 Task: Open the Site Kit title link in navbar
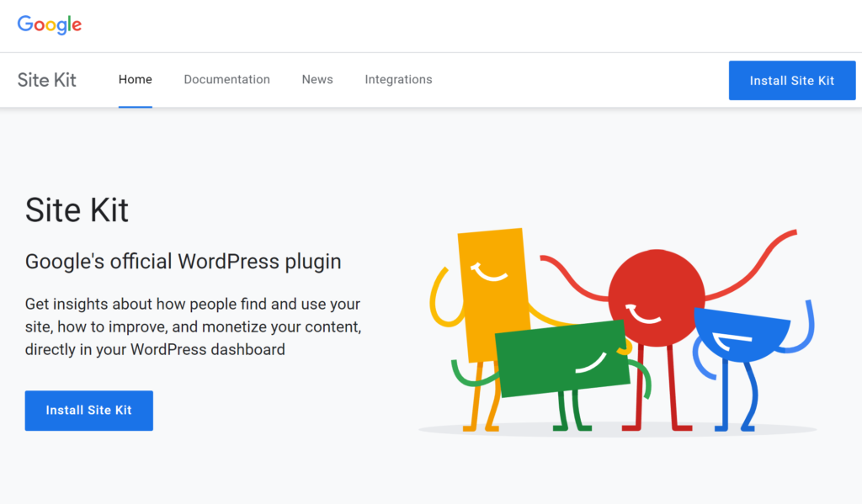pos(47,80)
